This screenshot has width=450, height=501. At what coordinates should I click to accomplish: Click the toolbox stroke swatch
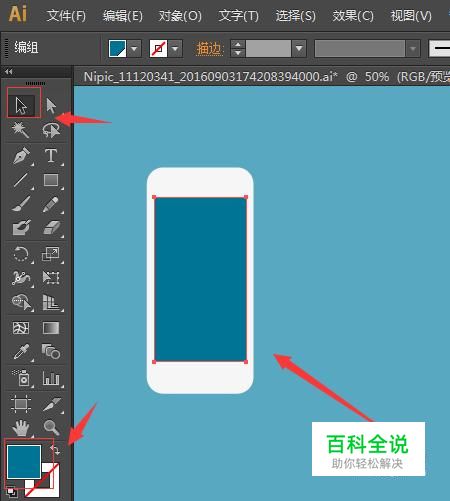pos(50,487)
